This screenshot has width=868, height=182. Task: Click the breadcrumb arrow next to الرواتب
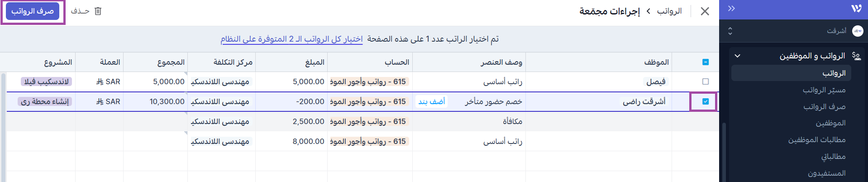[648, 11]
